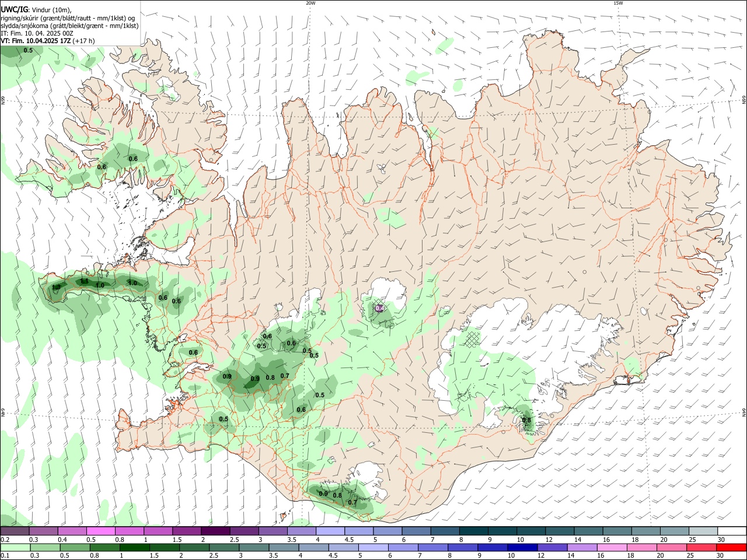Viewport: 747px width, 560px height.
Task: Click the '0.2' label under the purple legend row
Action: tap(5, 540)
